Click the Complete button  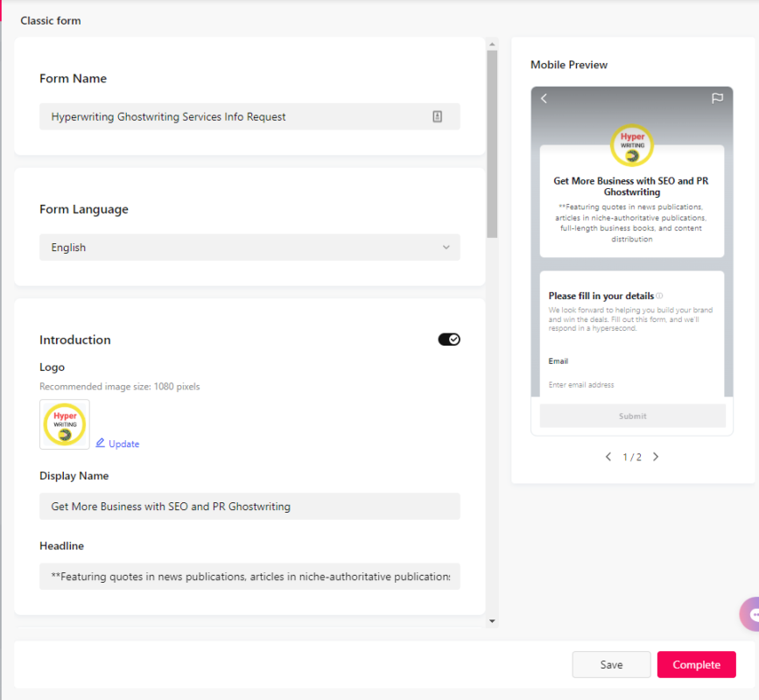[697, 665]
